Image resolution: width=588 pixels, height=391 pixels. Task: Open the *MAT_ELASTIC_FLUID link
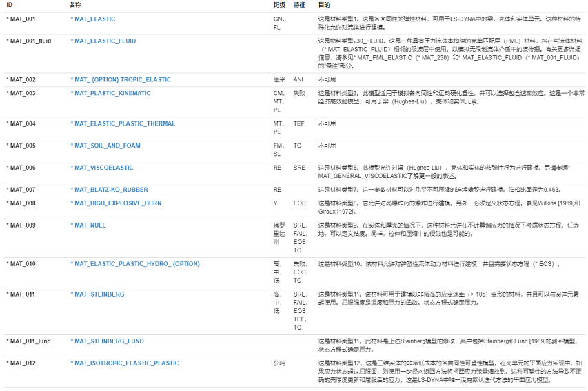pyautogui.click(x=103, y=41)
